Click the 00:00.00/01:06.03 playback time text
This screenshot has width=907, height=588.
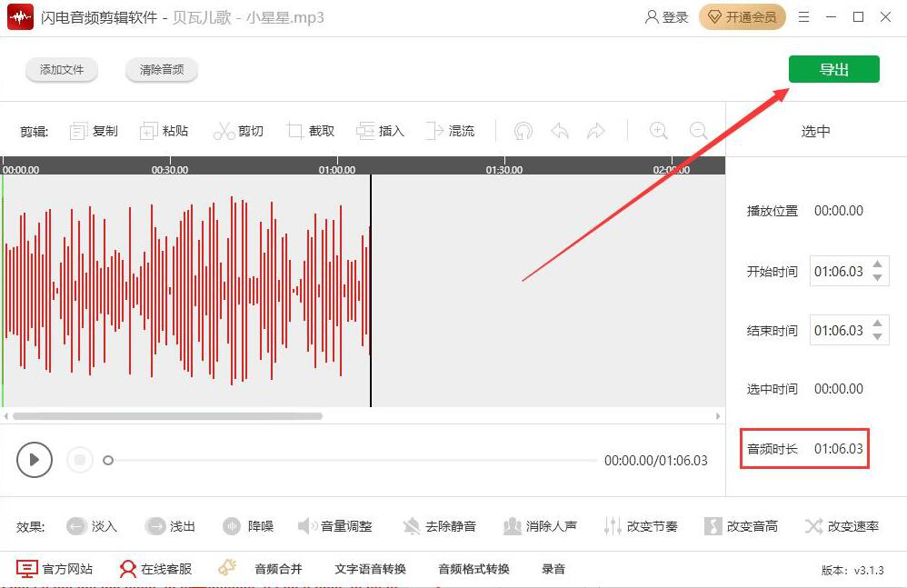point(656,461)
